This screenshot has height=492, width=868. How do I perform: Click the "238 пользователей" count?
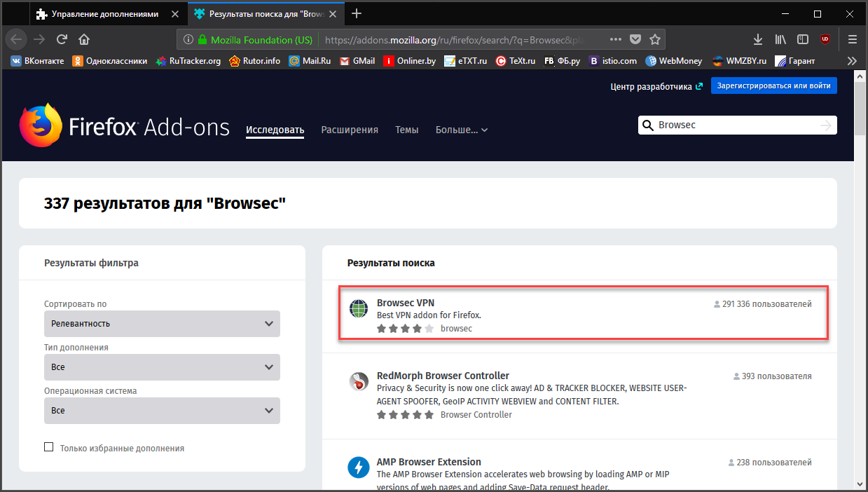(770, 463)
